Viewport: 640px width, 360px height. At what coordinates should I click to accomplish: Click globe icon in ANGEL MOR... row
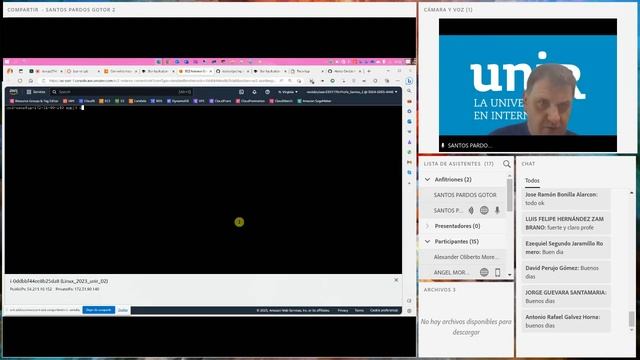(484, 272)
